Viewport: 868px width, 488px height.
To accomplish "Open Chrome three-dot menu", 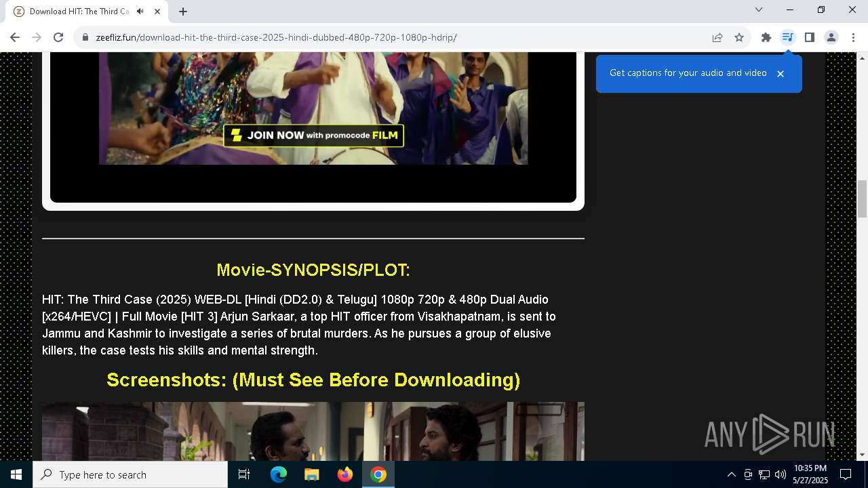I will tap(853, 37).
